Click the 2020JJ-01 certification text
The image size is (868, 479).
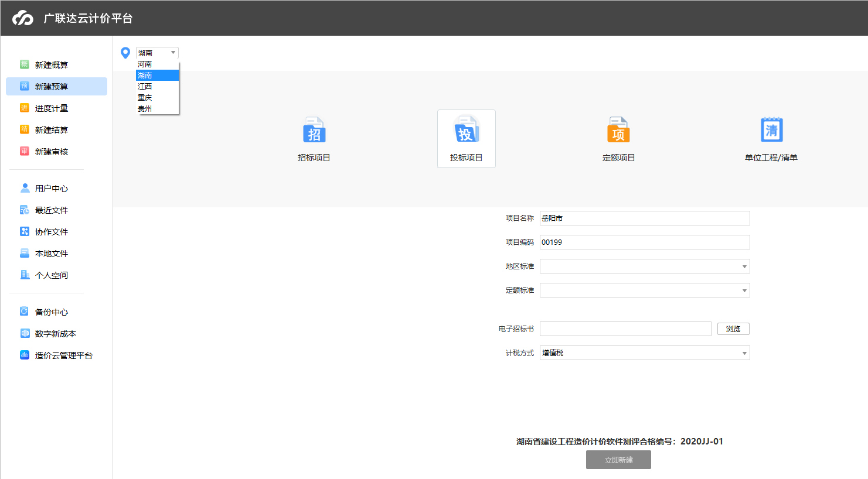pos(702,442)
